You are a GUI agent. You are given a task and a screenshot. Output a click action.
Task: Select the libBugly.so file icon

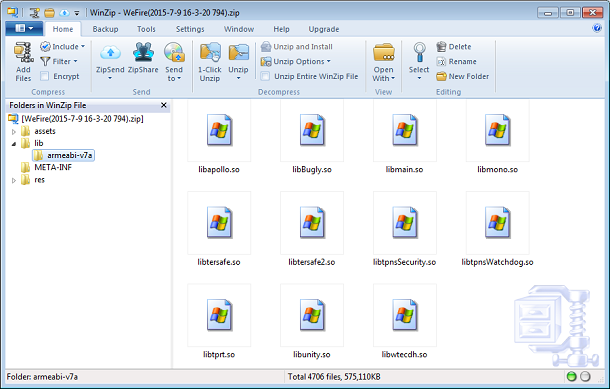[x=312, y=130]
